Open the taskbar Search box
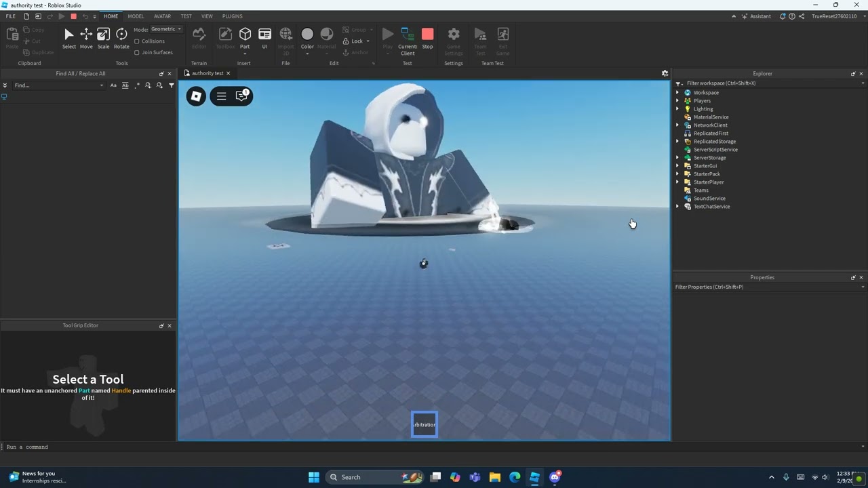 click(374, 477)
